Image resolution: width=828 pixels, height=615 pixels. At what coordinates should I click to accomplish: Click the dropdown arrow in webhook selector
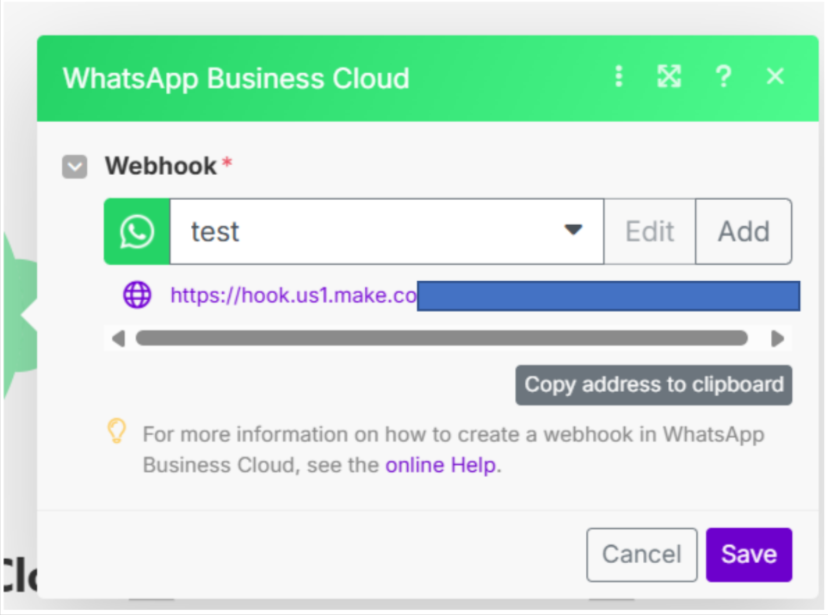[x=573, y=230]
